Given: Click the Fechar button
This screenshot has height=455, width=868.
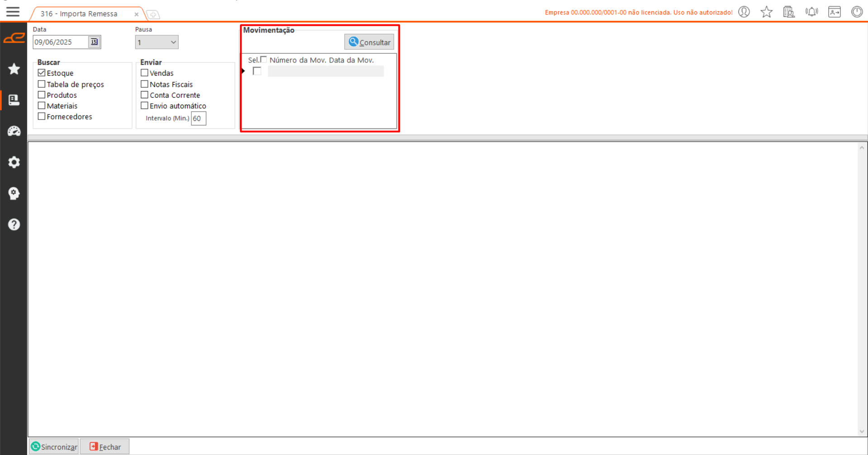Looking at the screenshot, I should point(105,447).
